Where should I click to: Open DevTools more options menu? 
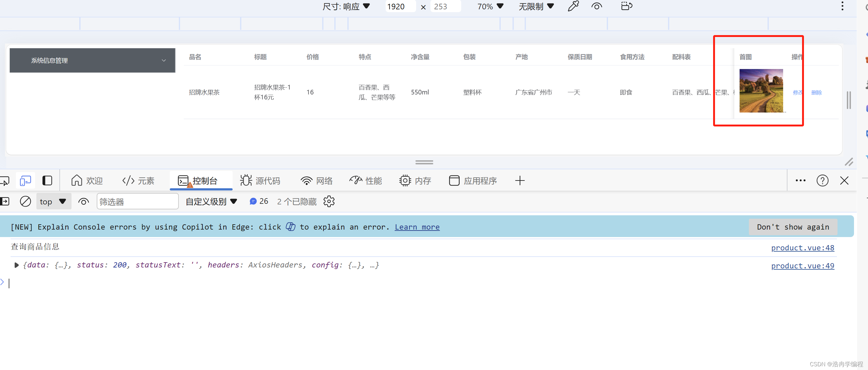click(x=800, y=180)
